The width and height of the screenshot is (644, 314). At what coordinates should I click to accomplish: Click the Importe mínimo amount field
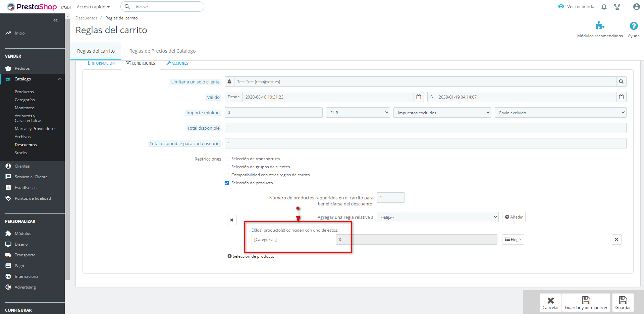click(x=273, y=113)
